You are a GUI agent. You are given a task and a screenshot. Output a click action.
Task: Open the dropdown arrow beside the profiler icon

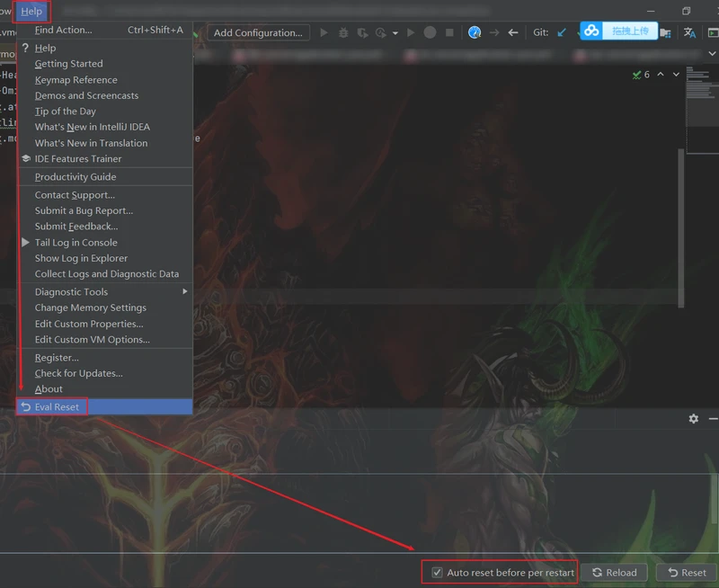click(395, 33)
